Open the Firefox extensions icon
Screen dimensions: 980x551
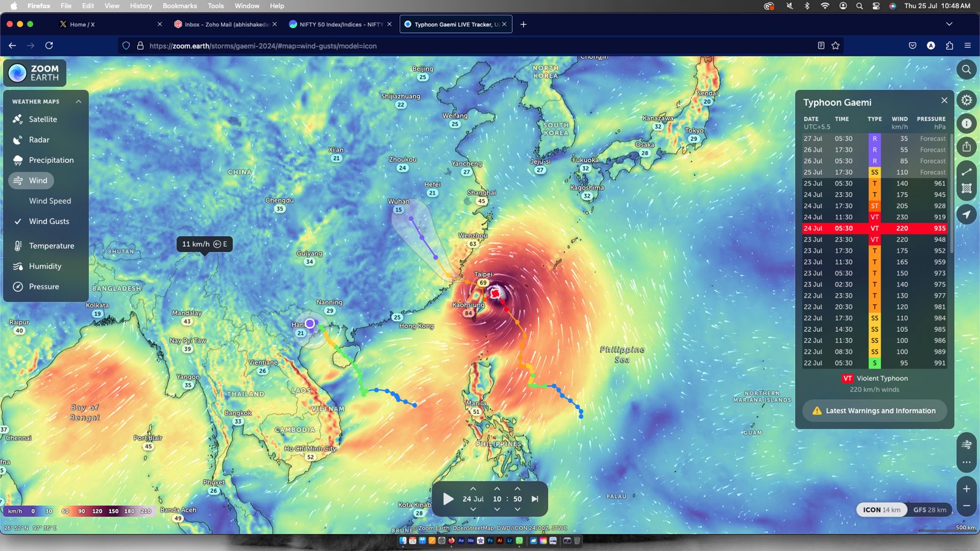[x=949, y=45]
